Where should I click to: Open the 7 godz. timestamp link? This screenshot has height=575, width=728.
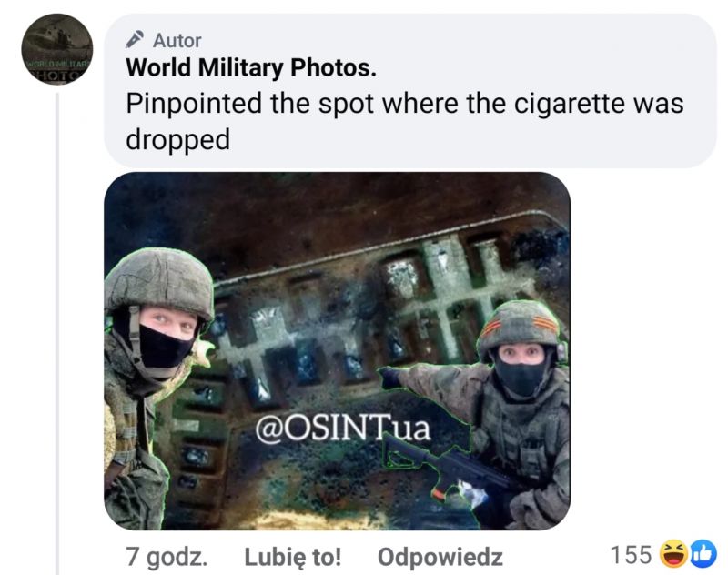(167, 557)
